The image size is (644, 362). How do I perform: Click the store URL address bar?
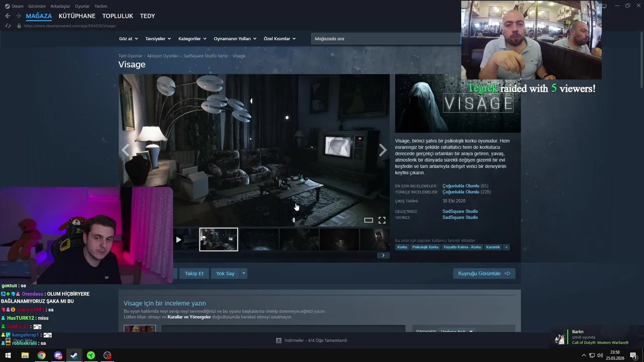point(70,26)
